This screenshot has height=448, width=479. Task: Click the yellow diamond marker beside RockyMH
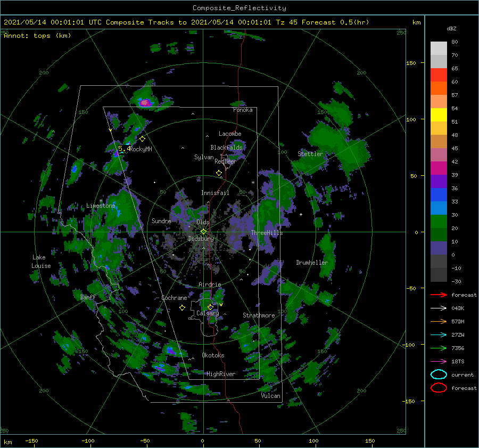(142, 139)
